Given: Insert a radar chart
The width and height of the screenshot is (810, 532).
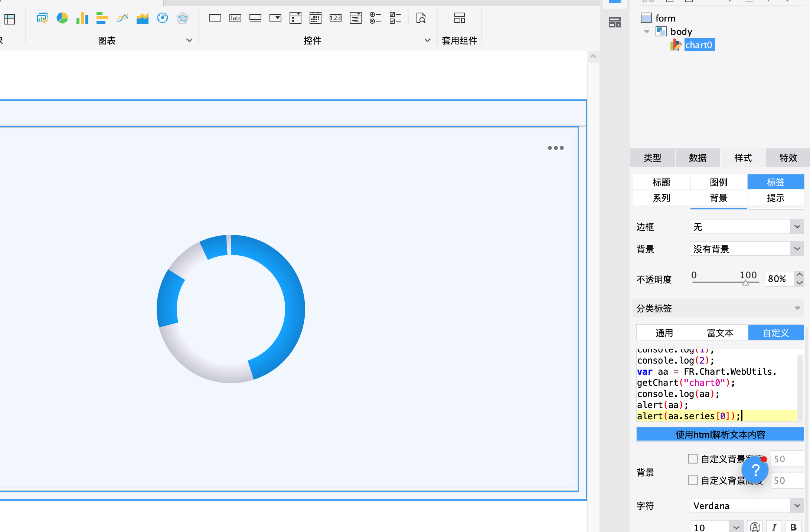Looking at the screenshot, I should (x=183, y=18).
